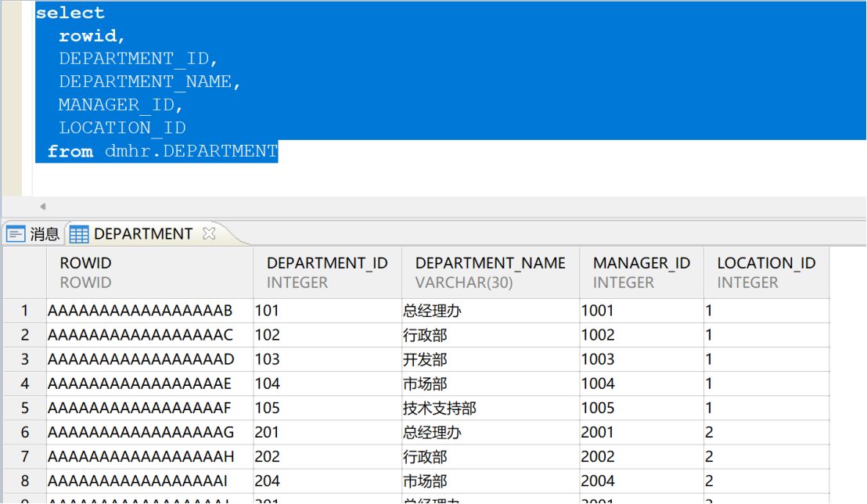Click department ID cell 105
This screenshot has width=867, height=504.
point(327,409)
